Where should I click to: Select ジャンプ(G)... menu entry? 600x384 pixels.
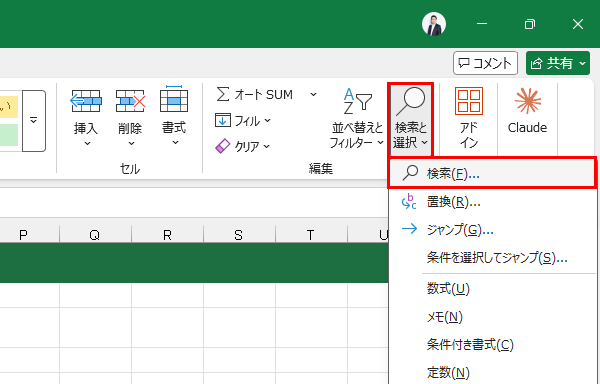(492, 230)
